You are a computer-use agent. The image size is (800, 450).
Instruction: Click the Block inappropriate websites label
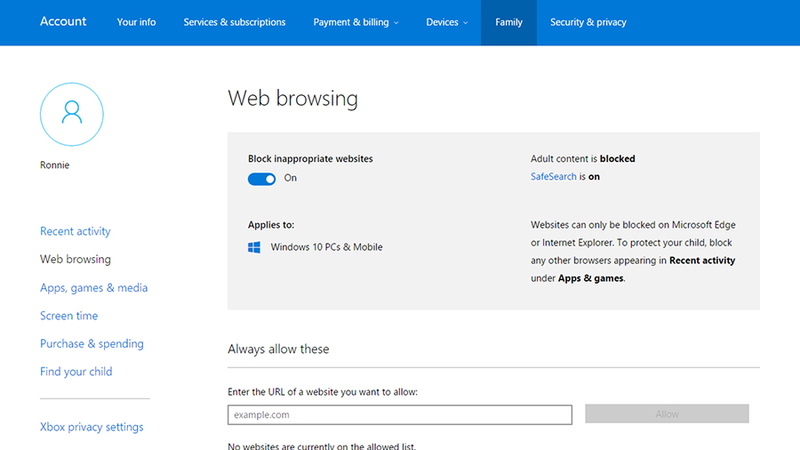[x=310, y=159]
